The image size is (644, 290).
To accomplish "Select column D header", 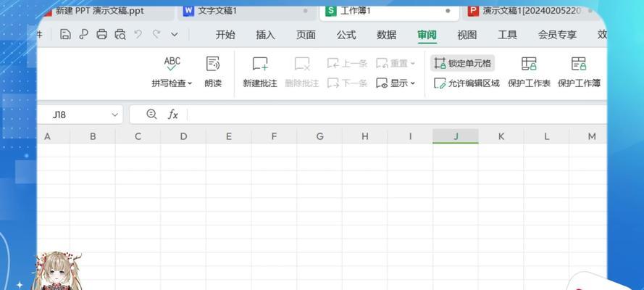I will [183, 136].
